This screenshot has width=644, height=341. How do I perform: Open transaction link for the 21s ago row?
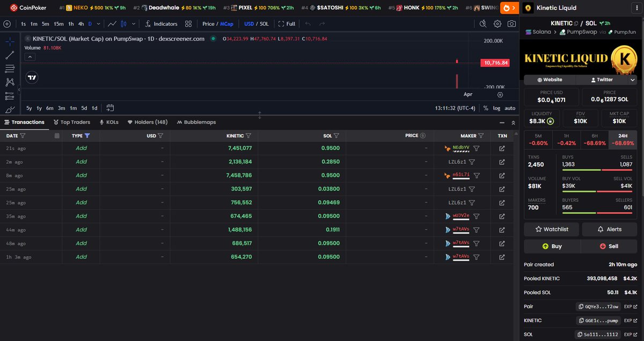click(502, 148)
